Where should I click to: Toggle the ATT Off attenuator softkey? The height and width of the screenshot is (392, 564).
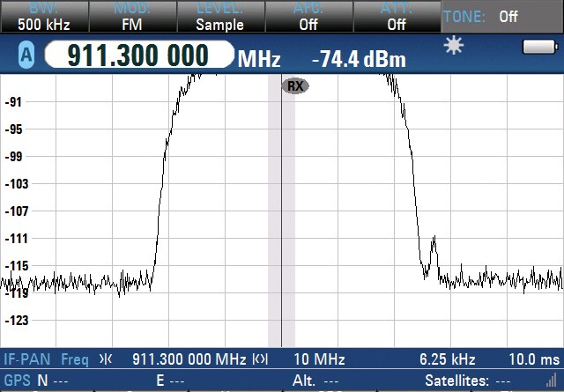point(397,17)
